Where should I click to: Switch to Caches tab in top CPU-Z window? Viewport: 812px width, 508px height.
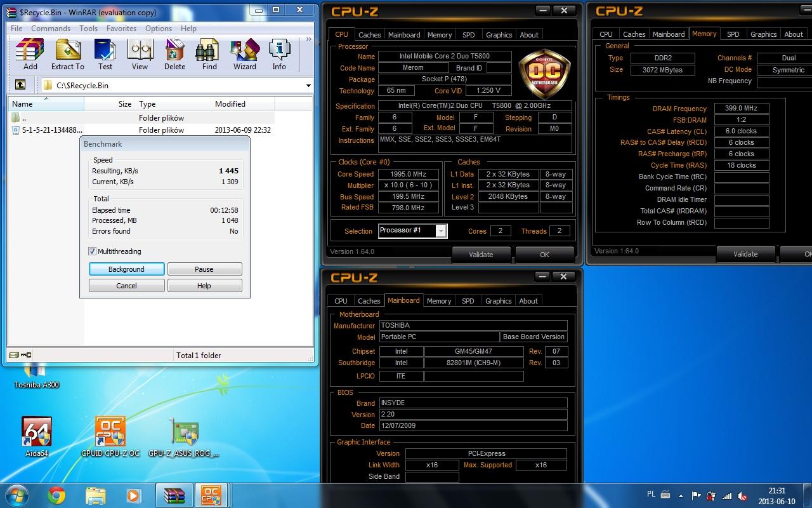pos(369,35)
